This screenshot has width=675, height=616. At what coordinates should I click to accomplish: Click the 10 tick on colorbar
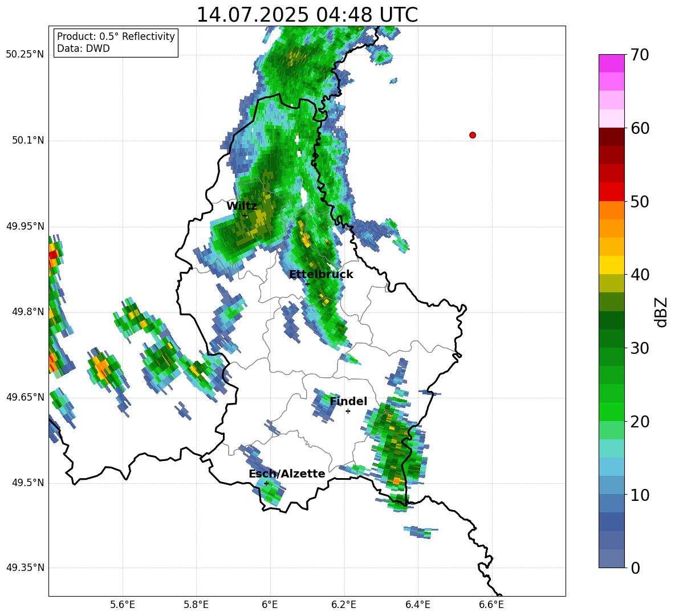tap(640, 495)
